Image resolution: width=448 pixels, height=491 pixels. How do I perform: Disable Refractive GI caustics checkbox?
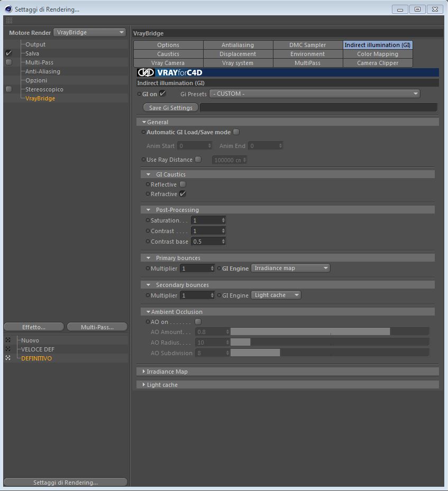tap(182, 193)
